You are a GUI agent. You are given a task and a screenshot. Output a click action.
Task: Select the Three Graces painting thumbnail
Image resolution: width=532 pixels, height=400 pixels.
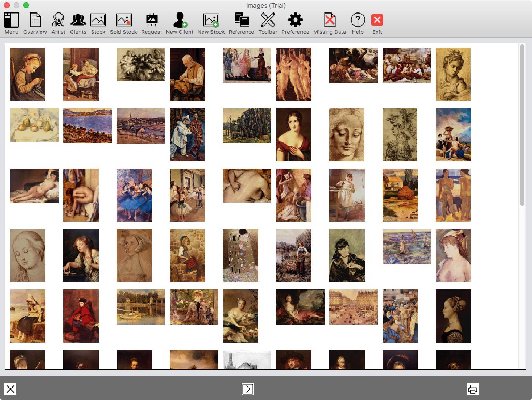(294, 74)
